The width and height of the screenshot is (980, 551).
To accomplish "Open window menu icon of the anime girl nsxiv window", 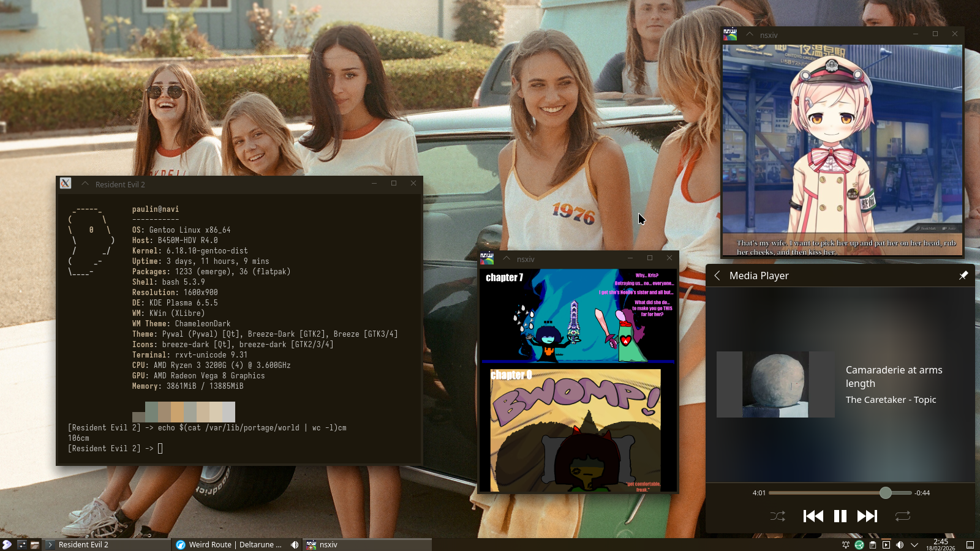I will pyautogui.click(x=730, y=34).
